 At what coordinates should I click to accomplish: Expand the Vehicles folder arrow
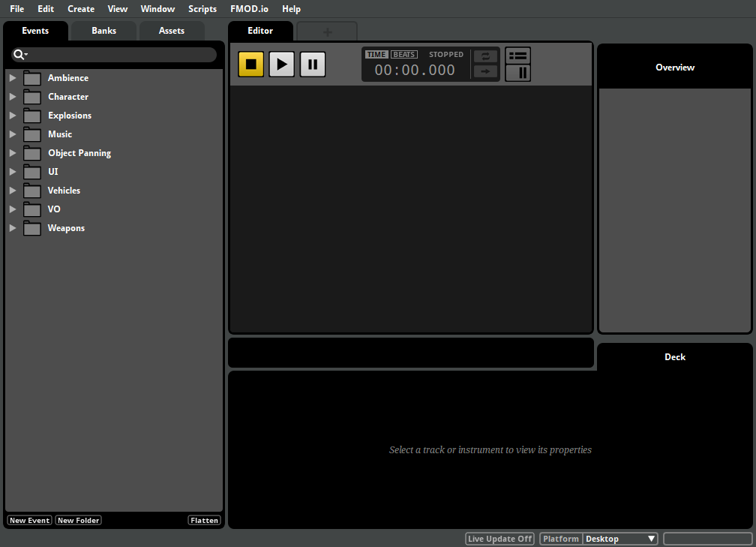(13, 190)
